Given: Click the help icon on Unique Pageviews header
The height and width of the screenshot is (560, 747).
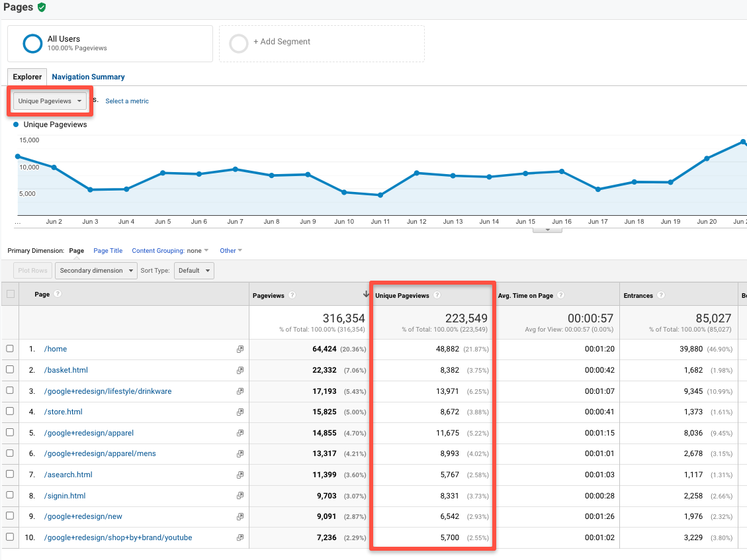Looking at the screenshot, I should (437, 295).
